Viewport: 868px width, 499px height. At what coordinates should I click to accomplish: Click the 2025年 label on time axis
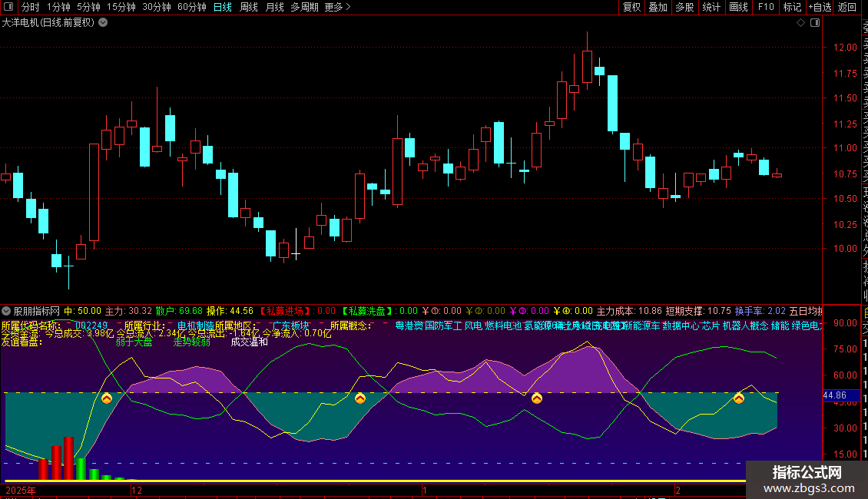[x=21, y=490]
